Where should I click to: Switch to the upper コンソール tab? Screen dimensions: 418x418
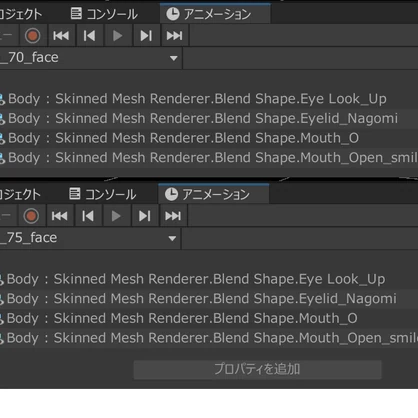tap(104, 14)
